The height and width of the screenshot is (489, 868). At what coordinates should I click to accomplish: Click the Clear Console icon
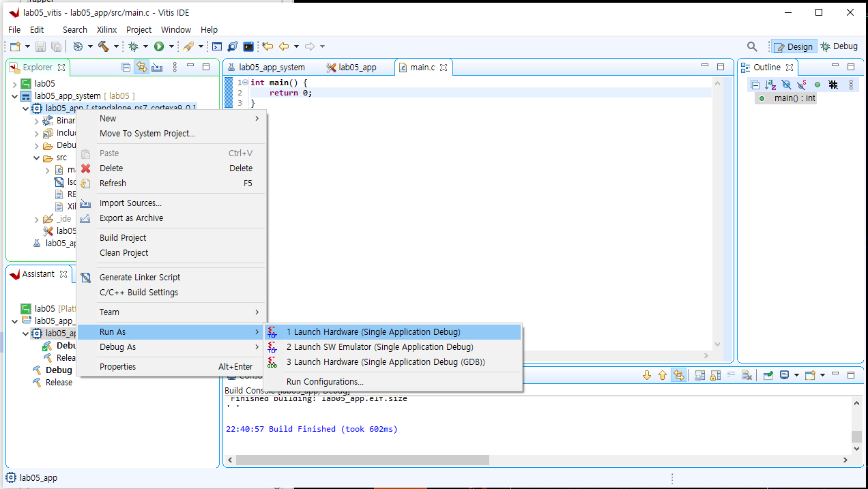click(x=747, y=375)
